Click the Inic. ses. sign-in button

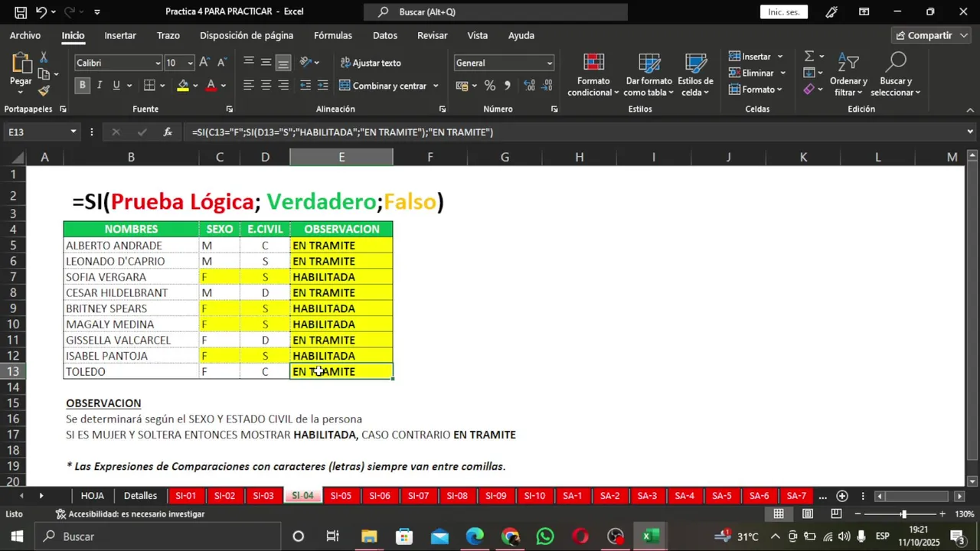tap(784, 12)
